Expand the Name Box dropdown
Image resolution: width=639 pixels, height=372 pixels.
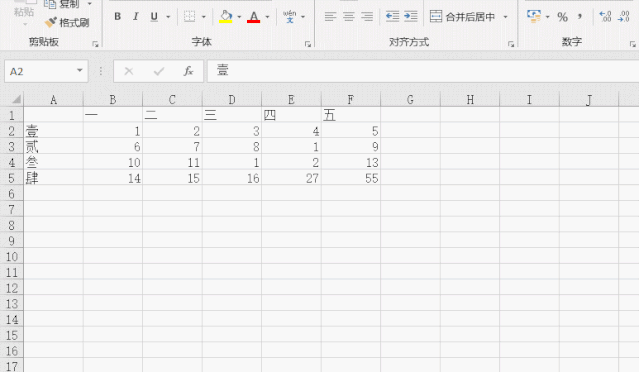[x=79, y=70]
